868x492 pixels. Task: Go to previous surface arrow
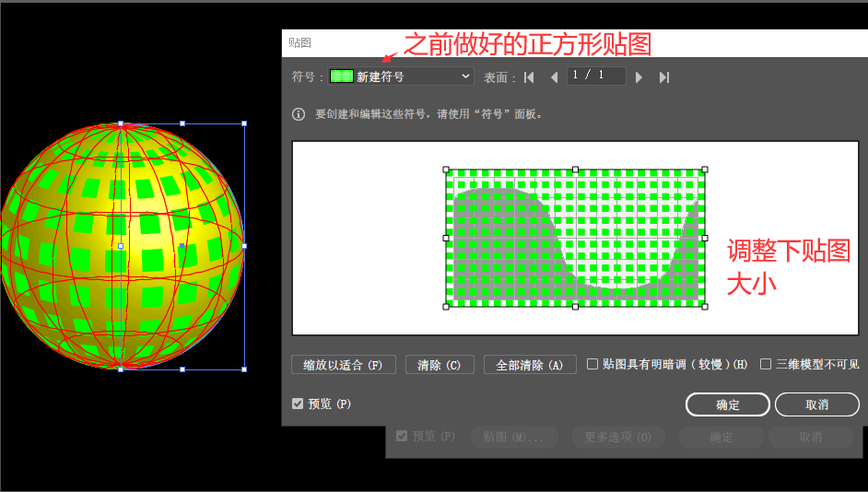pyautogui.click(x=554, y=77)
